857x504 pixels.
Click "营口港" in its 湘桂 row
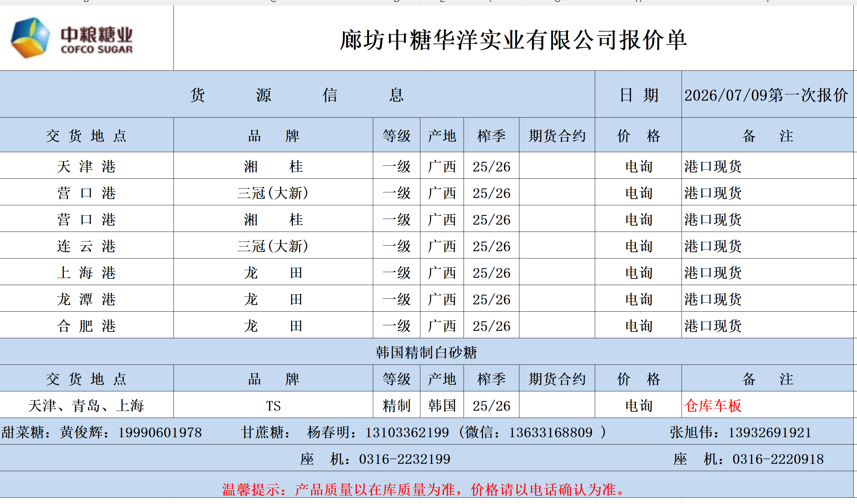[x=86, y=219]
